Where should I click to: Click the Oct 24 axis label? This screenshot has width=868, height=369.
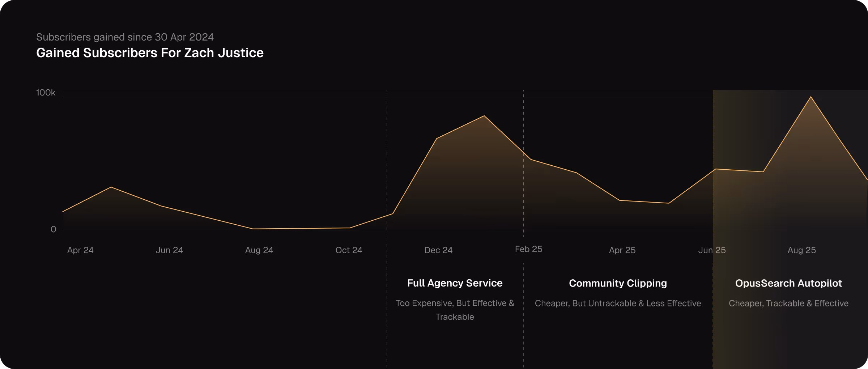[x=348, y=250]
